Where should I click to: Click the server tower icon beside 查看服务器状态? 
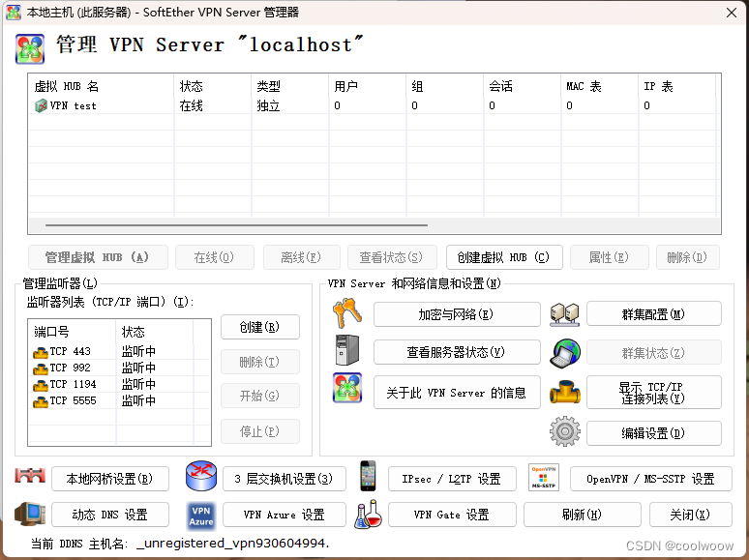point(347,350)
